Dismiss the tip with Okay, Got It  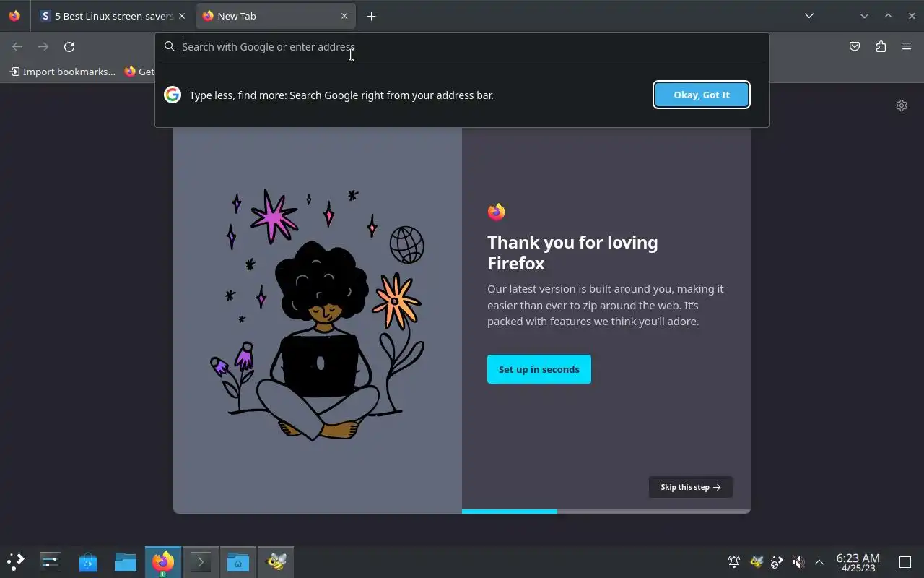702,95
